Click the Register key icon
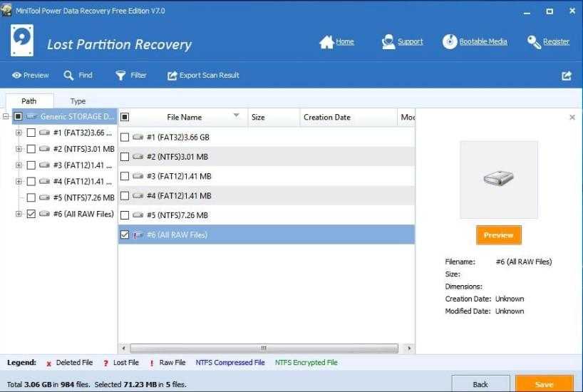Image resolution: width=583 pixels, height=392 pixels. (x=534, y=42)
